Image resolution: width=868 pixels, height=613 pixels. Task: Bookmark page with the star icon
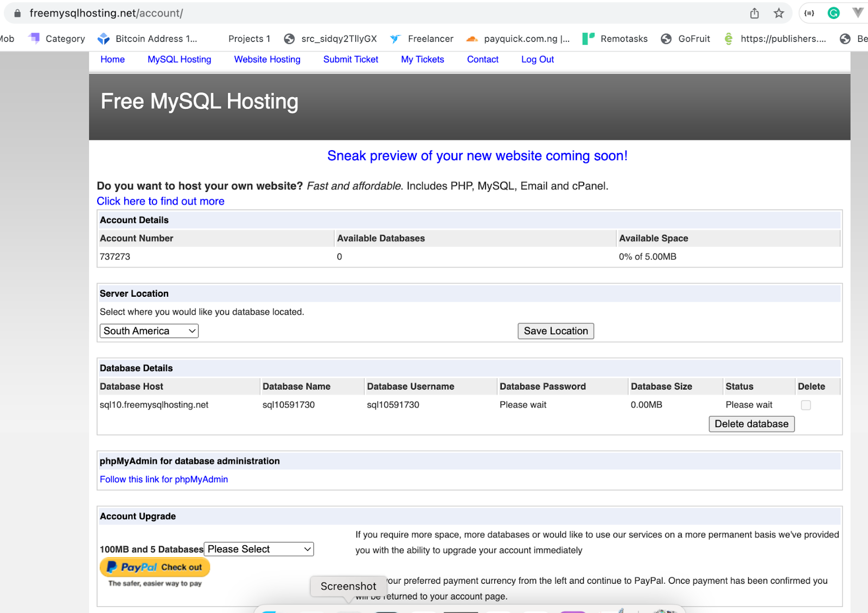[779, 13]
